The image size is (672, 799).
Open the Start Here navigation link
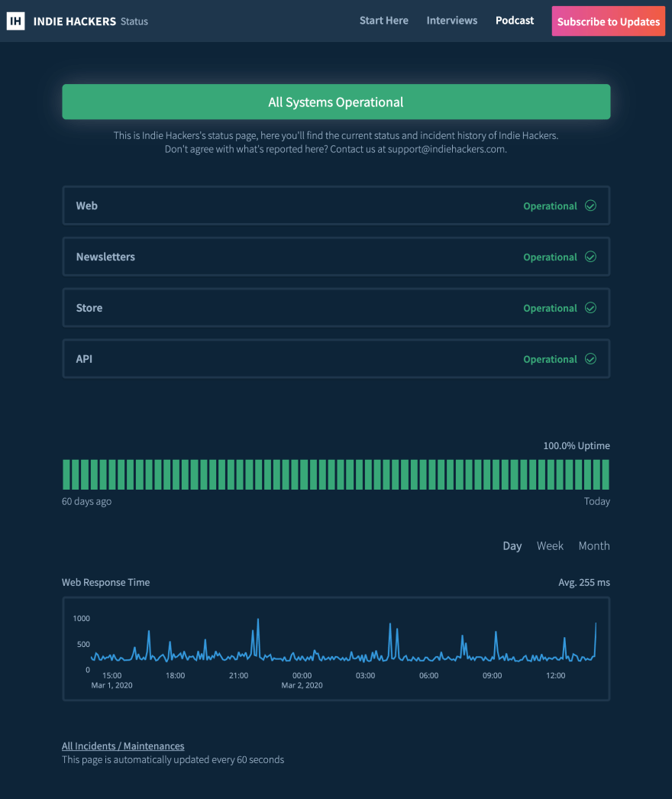coord(384,21)
